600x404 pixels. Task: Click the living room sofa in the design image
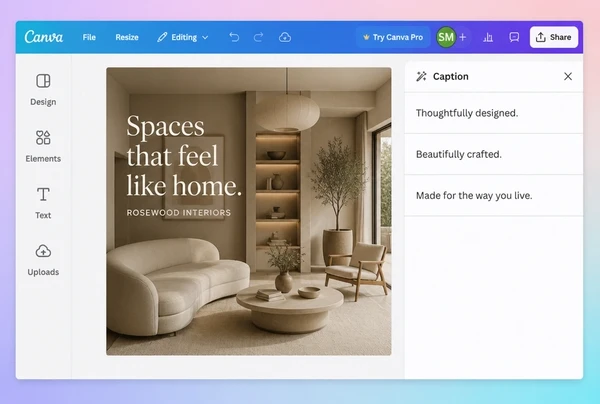[177, 285]
